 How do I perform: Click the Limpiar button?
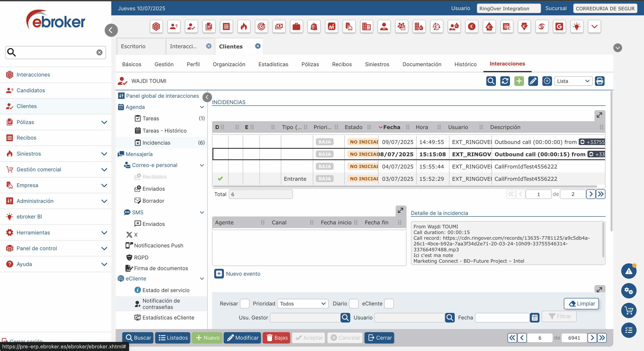[581, 303]
